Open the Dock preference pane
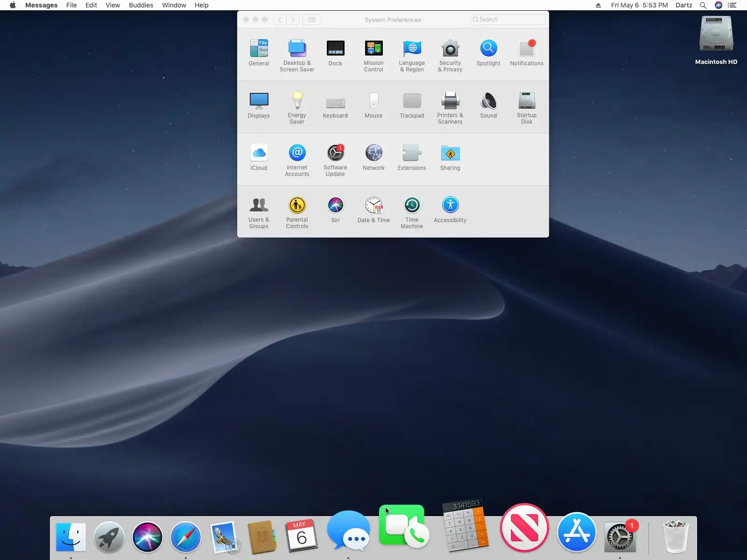The height and width of the screenshot is (560, 747). coord(335,53)
